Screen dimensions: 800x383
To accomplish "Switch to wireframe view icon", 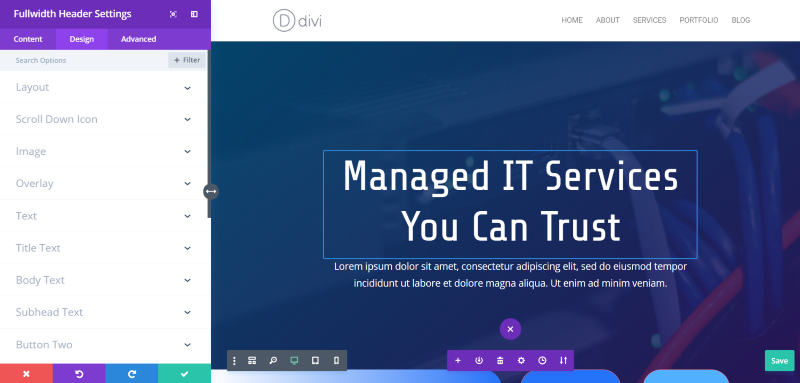I will (252, 361).
